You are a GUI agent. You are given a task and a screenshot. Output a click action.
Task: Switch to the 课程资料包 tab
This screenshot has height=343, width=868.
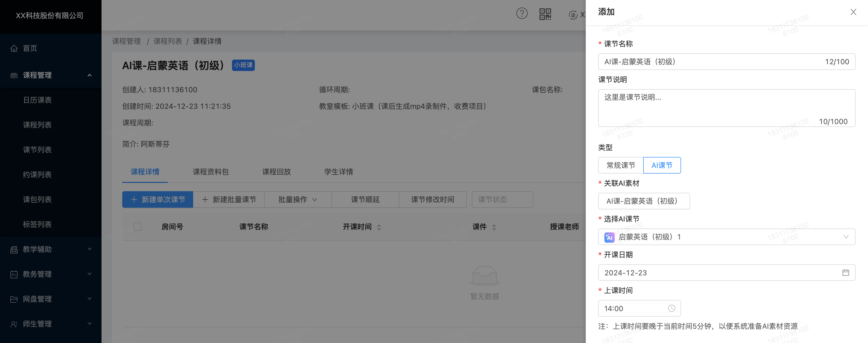click(211, 172)
